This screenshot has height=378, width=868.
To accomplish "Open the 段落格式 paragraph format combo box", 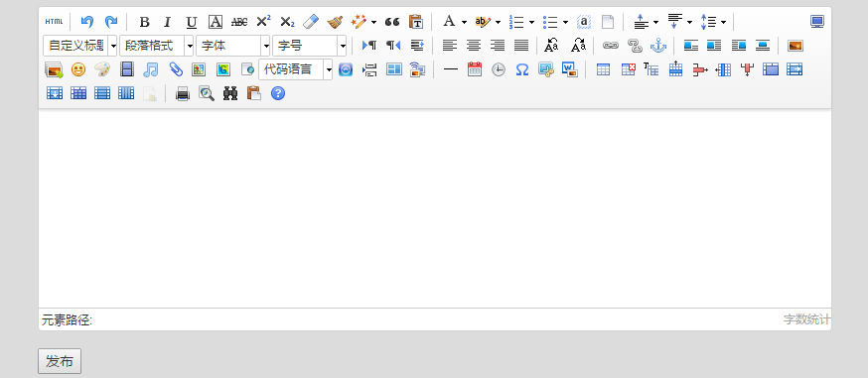I will tap(157, 46).
